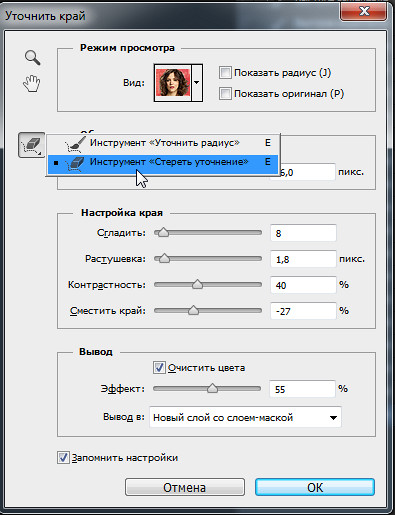Click the Сгладить value field showing 8
The height and width of the screenshot is (515, 395).
[x=303, y=233]
